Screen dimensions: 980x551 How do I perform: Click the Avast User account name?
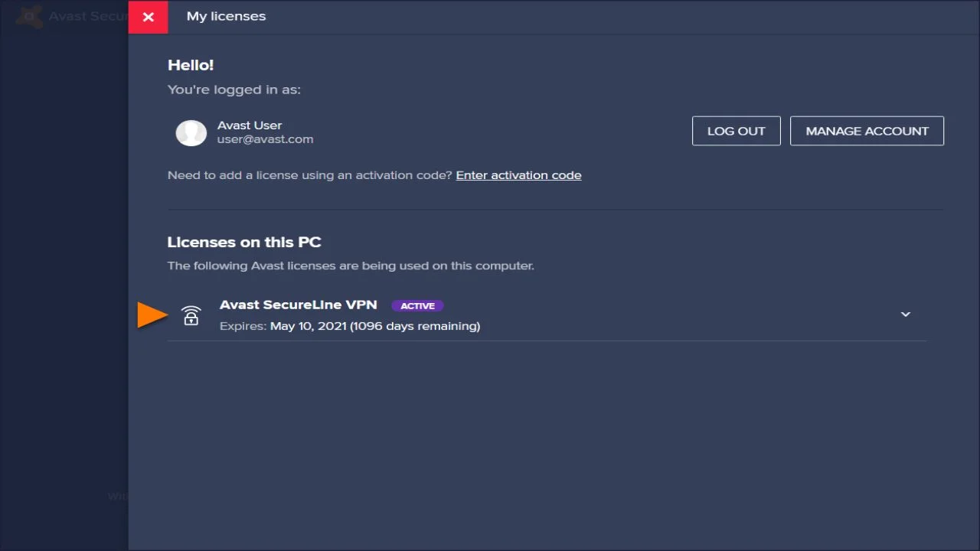(250, 125)
